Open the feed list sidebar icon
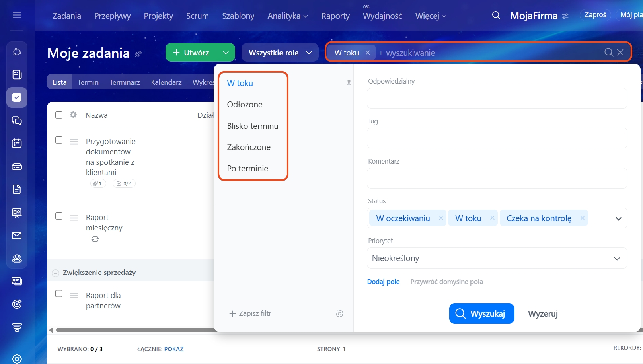Image resolution: width=643 pixels, height=364 pixels. point(17,74)
